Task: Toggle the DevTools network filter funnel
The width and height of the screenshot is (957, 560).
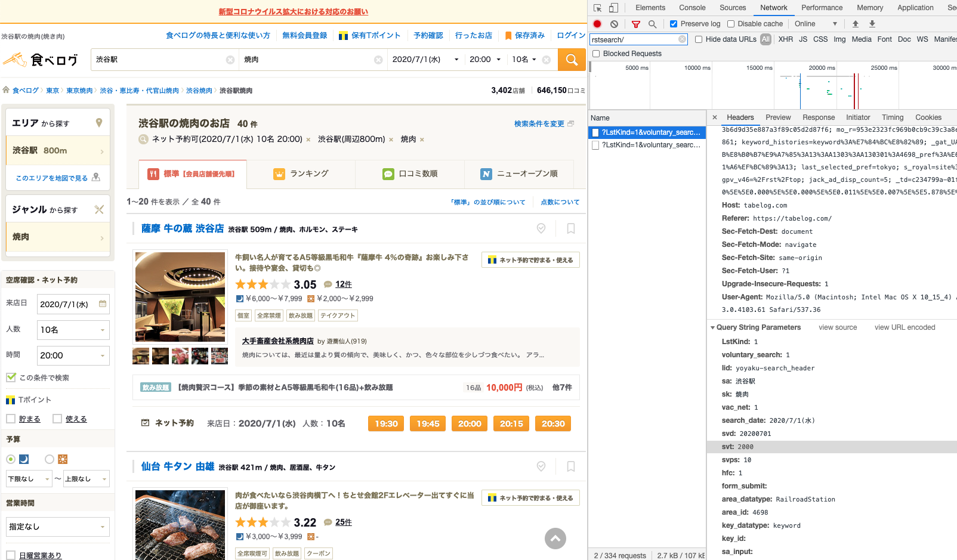Action: click(x=636, y=24)
